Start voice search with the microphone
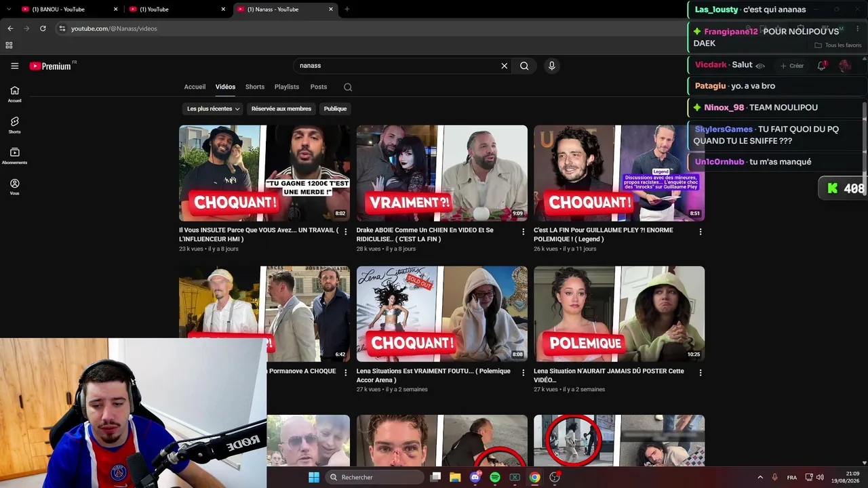Viewport: 868px width, 488px height. [551, 66]
